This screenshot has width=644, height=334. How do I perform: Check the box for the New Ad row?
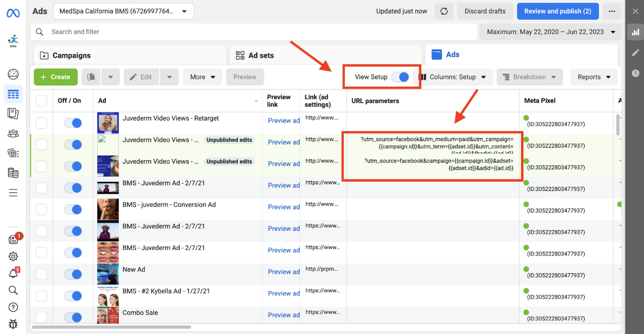tap(42, 274)
